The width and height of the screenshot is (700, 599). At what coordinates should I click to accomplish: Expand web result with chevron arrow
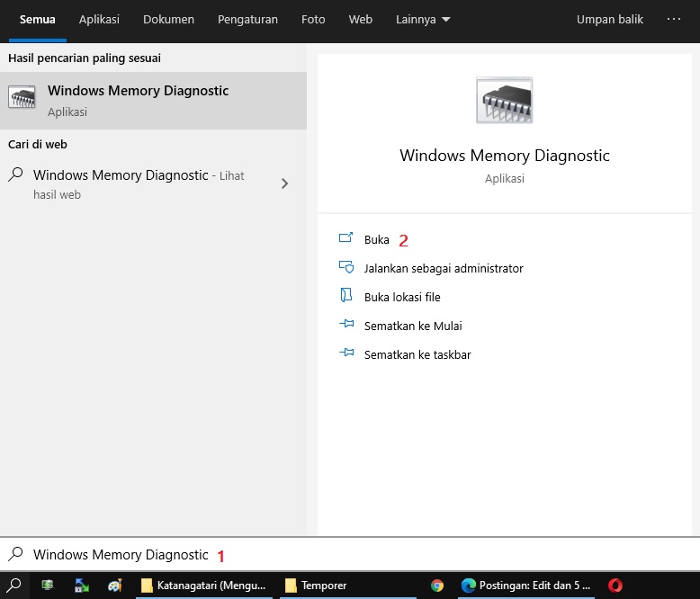coord(285,183)
